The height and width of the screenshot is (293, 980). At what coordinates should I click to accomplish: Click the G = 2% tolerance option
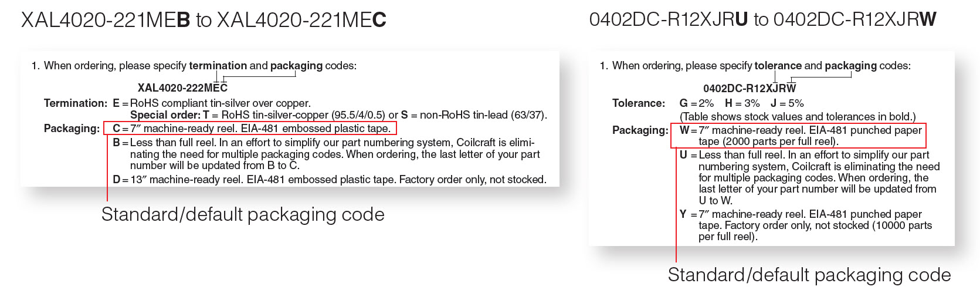click(x=697, y=103)
